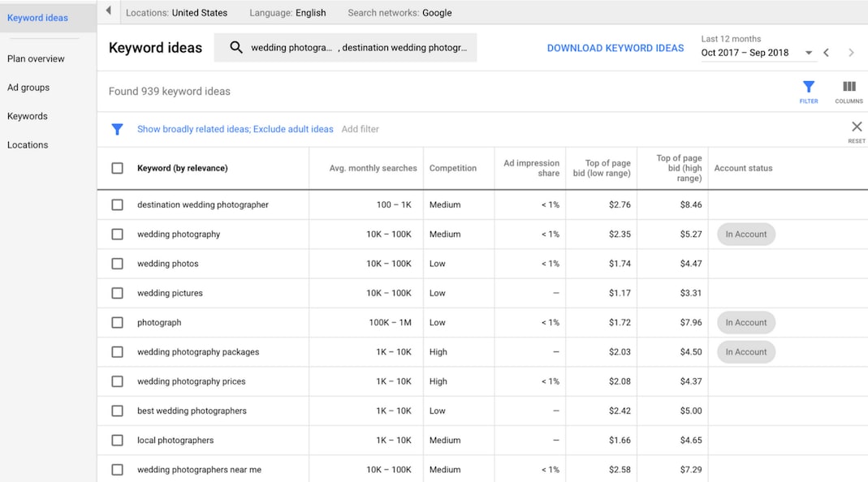Change Language: English setting
This screenshot has height=482, width=868.
point(287,13)
